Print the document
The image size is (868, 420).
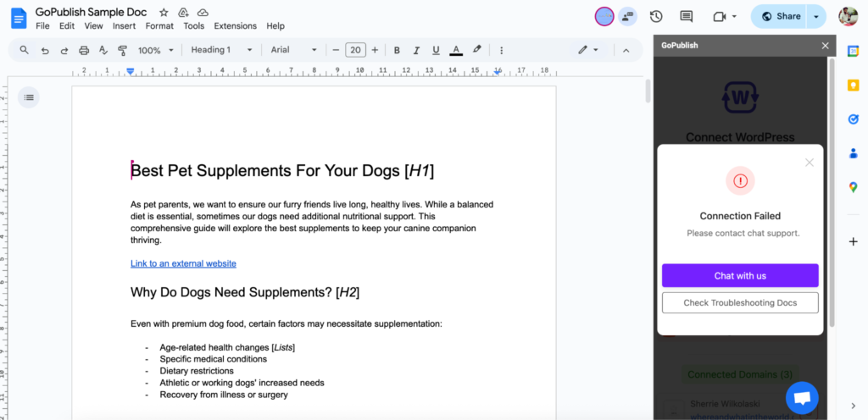click(x=84, y=50)
